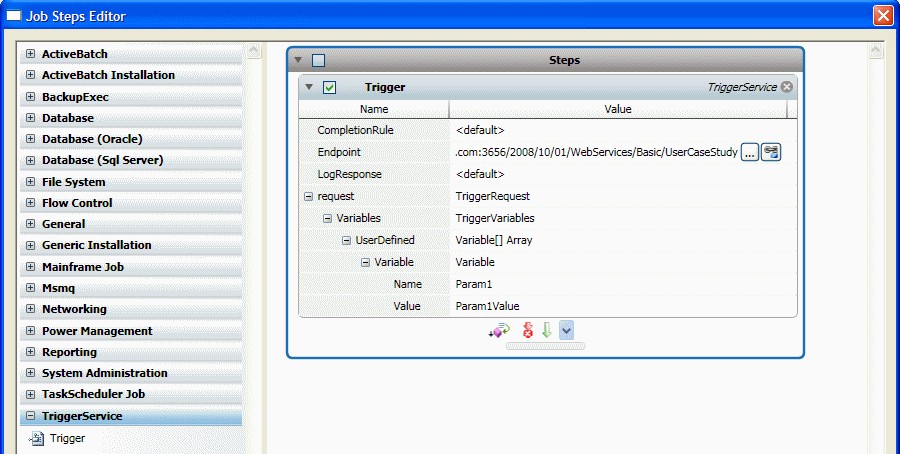Click the Value column header

pos(618,109)
